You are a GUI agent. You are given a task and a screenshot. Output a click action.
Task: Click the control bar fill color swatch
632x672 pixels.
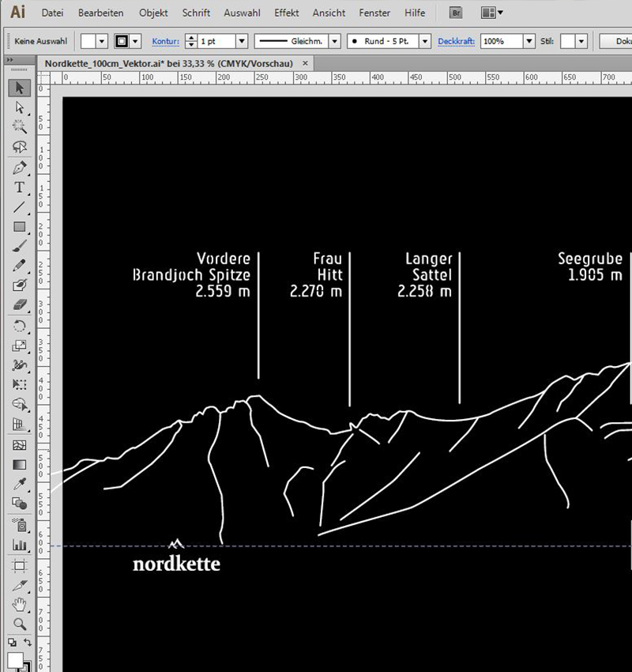[x=88, y=42]
